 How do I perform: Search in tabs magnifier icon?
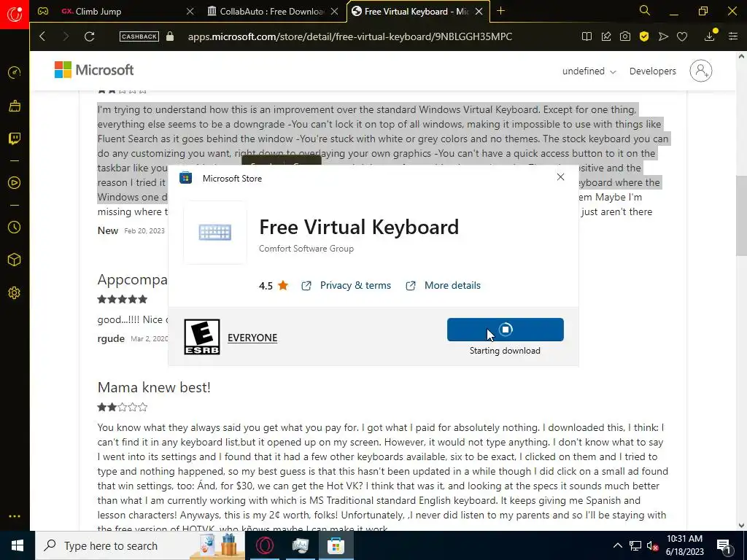645,10
